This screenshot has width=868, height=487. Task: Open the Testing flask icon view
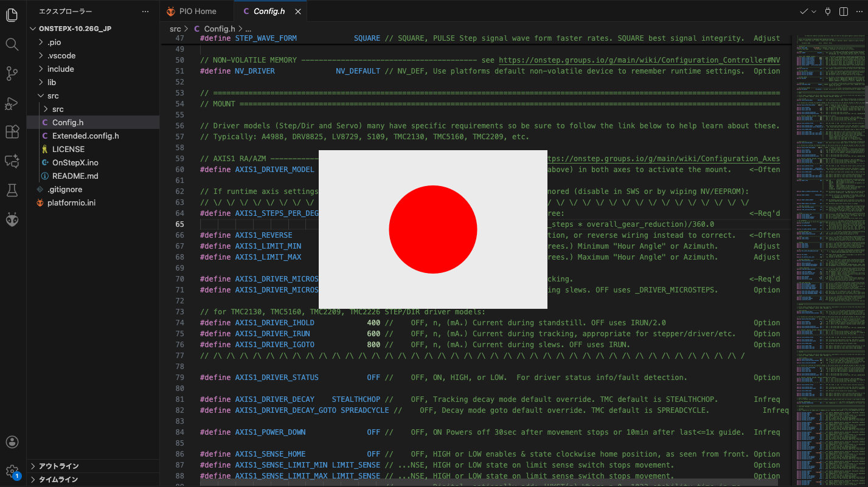point(12,190)
